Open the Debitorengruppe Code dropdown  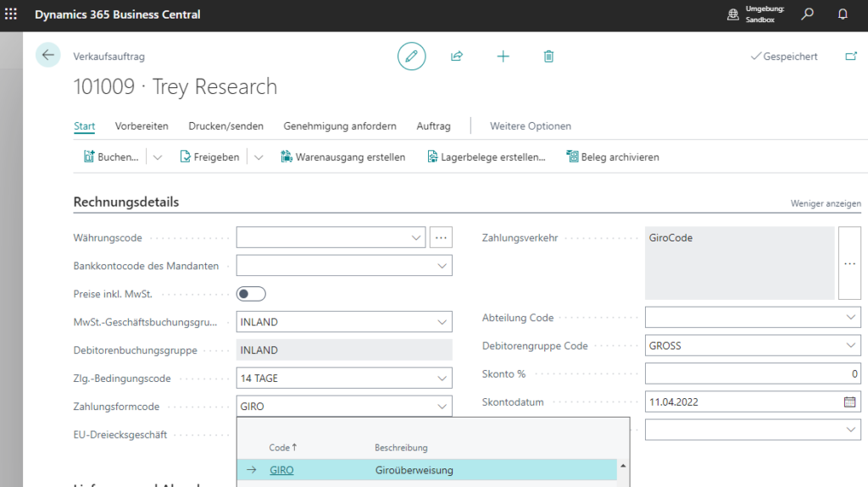(x=851, y=346)
